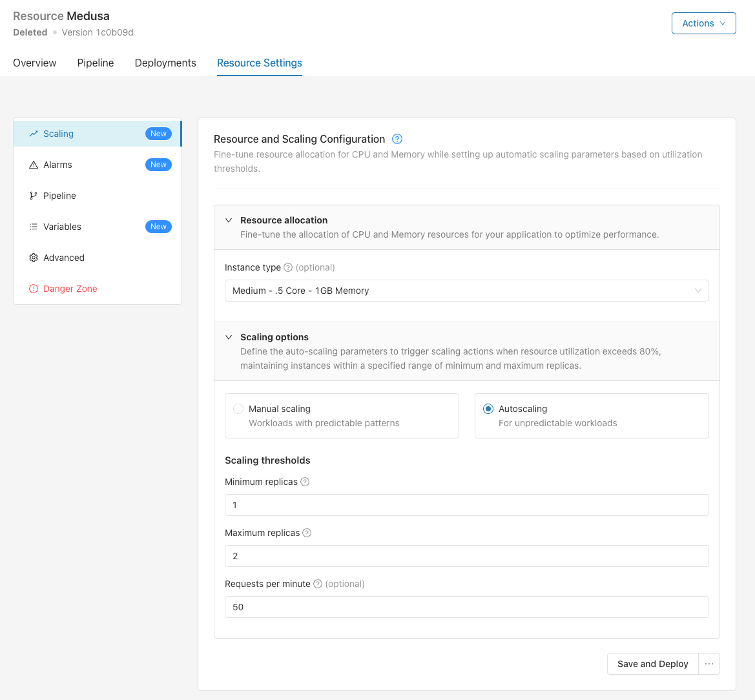This screenshot has width=755, height=700.
Task: Collapse the Resource allocation section chevron
Action: coord(229,220)
